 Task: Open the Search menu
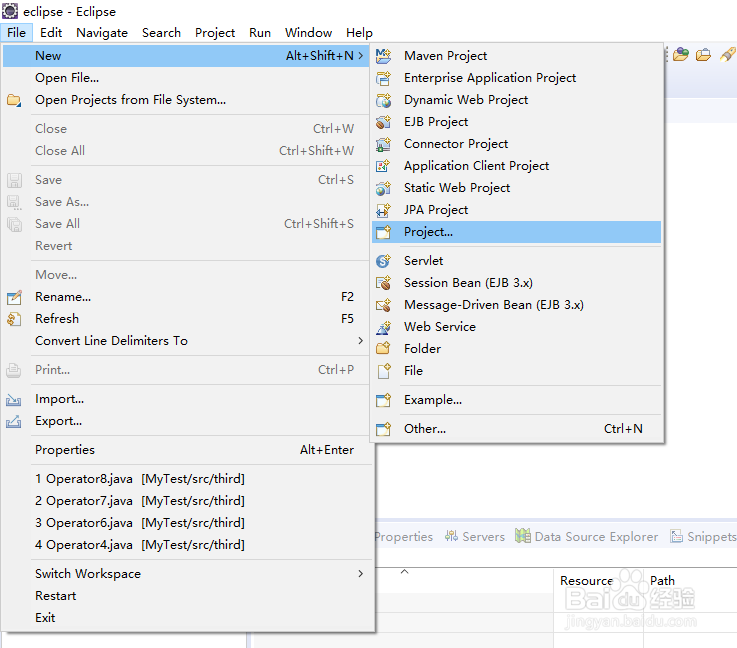161,32
